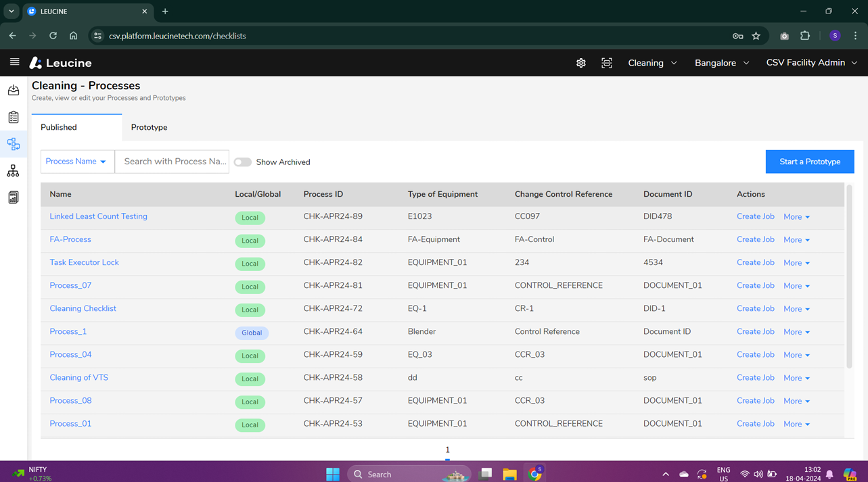Viewport: 868px width, 482px height.
Task: Open the reports chart icon in the sidebar
Action: (14, 197)
